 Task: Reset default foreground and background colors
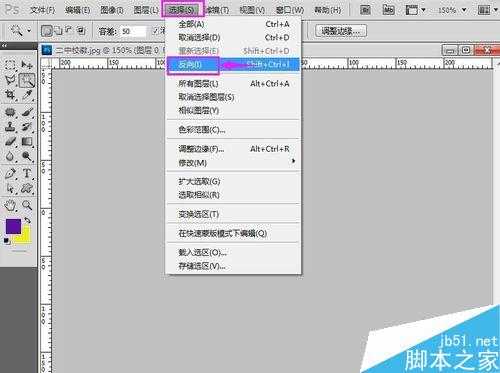pos(6,240)
